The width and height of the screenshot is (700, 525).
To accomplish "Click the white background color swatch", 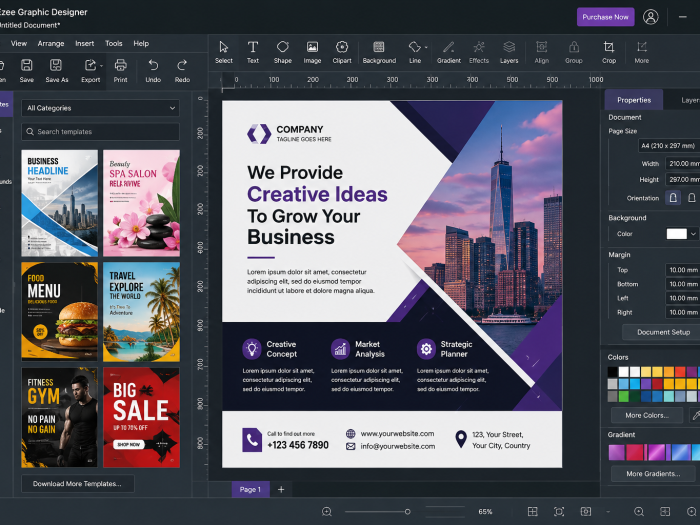I will 676,234.
